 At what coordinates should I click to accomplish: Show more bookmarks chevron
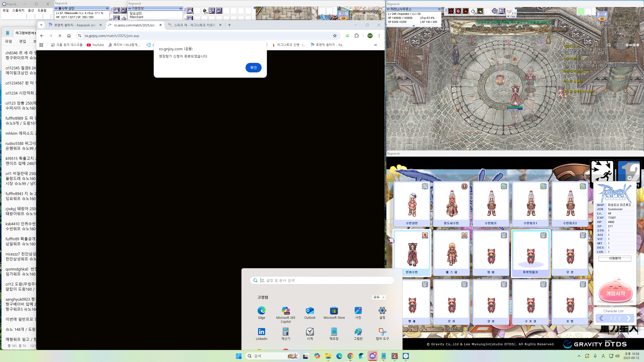point(375,45)
